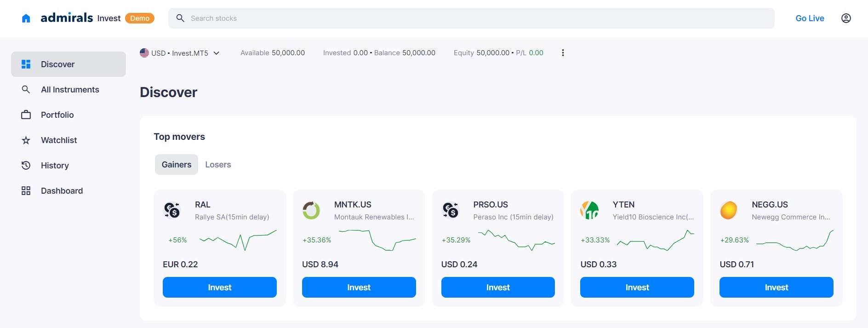Screen dimensions: 868x328
Task: Click the NEGG.US ticker name
Action: click(x=770, y=205)
